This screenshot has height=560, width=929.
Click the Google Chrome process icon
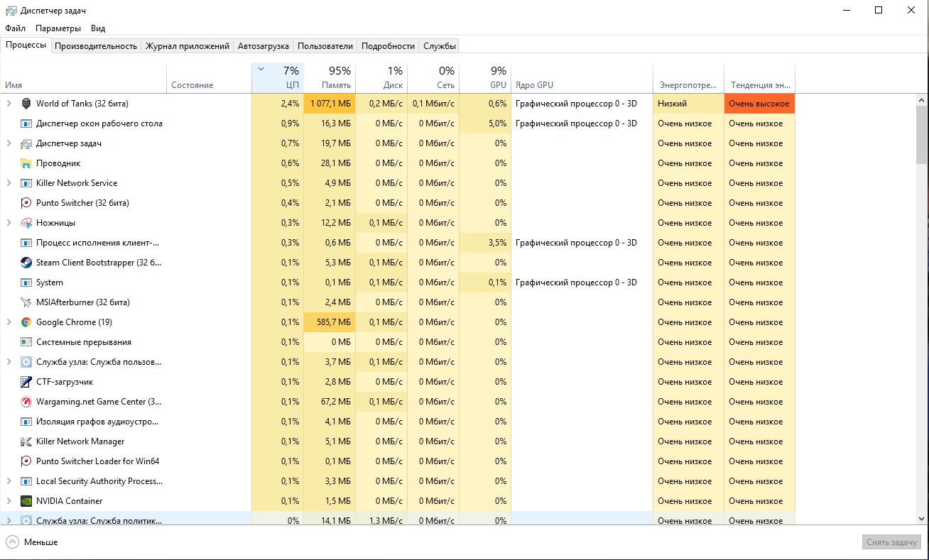[26, 322]
